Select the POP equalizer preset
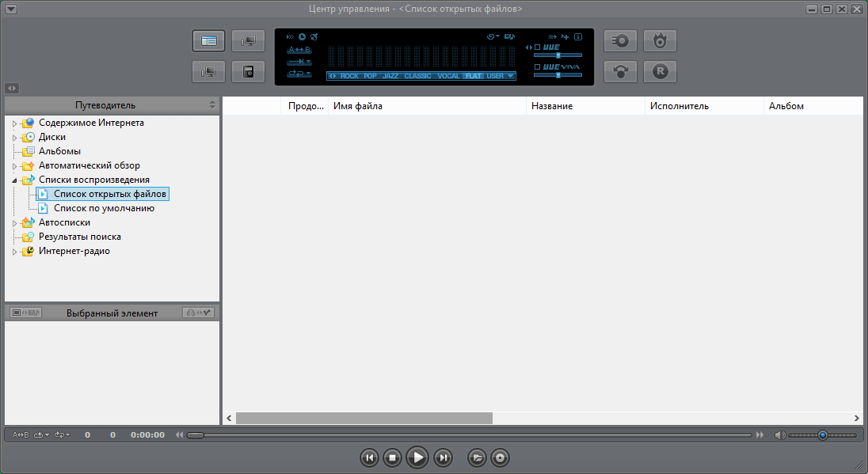 click(371, 76)
